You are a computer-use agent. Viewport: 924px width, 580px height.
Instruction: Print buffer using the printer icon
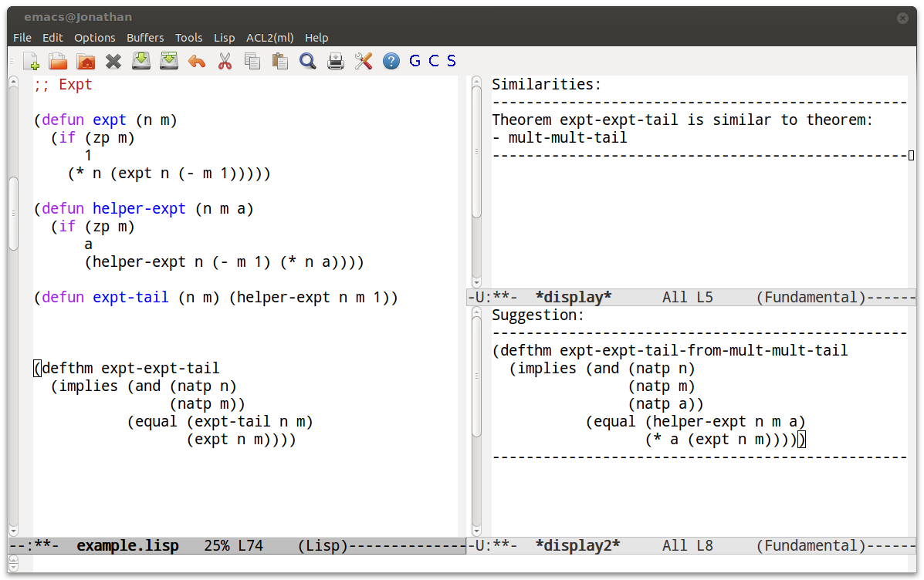pos(336,61)
